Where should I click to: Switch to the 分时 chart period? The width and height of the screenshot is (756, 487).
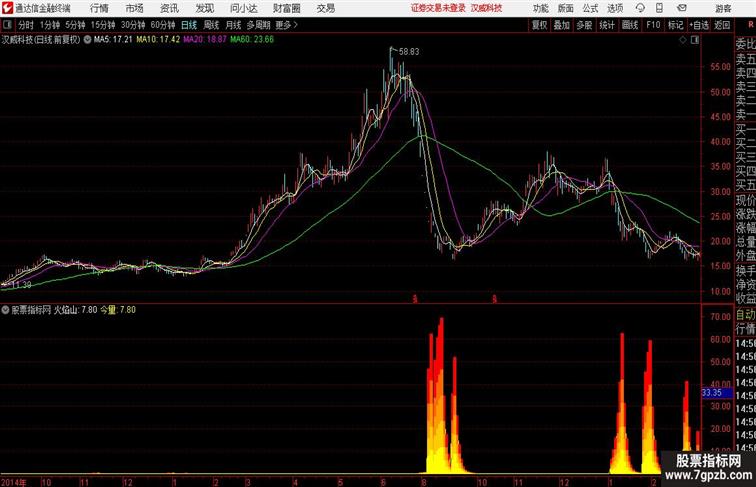click(26, 25)
